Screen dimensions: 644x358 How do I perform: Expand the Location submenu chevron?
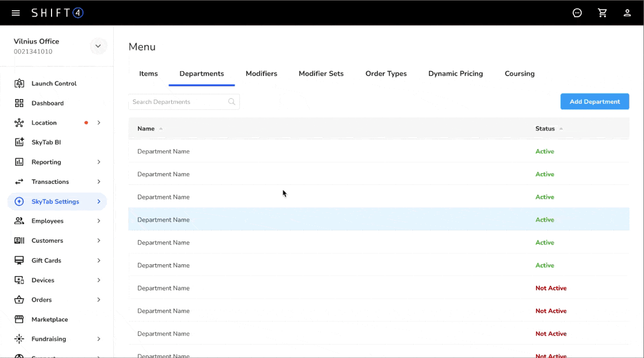(x=99, y=123)
